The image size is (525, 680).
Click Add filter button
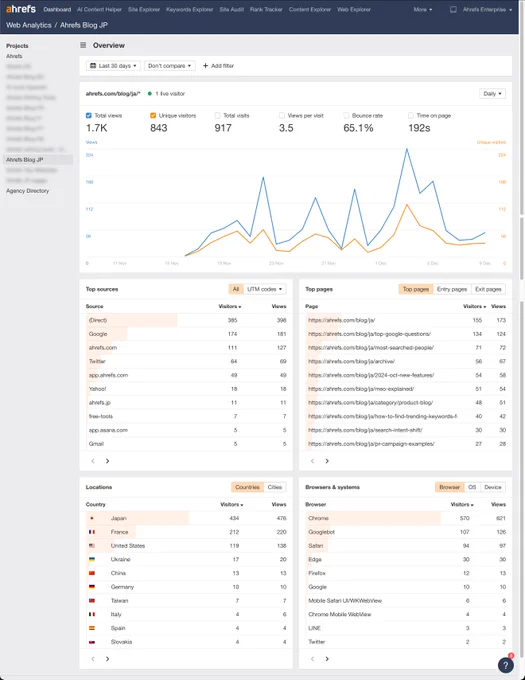coord(218,66)
